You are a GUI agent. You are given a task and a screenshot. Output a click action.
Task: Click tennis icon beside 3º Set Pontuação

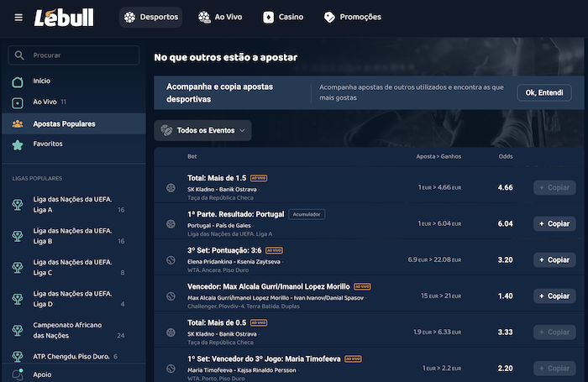point(171,260)
